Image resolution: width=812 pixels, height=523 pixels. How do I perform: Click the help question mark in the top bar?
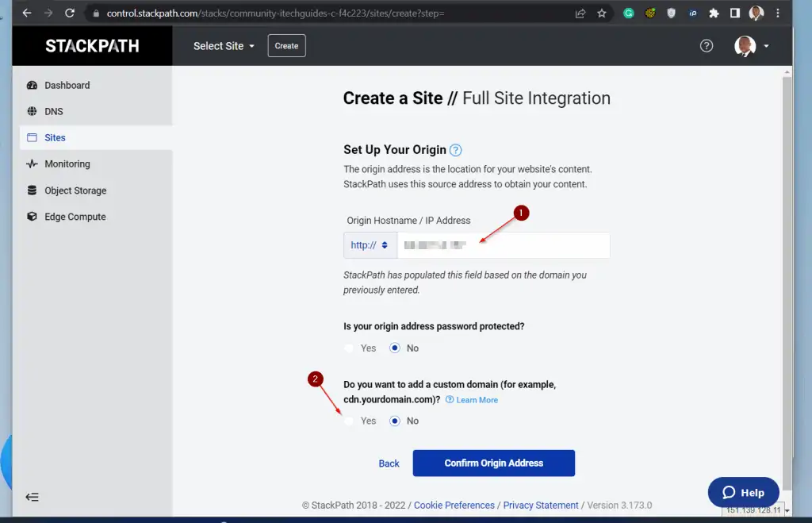point(707,45)
